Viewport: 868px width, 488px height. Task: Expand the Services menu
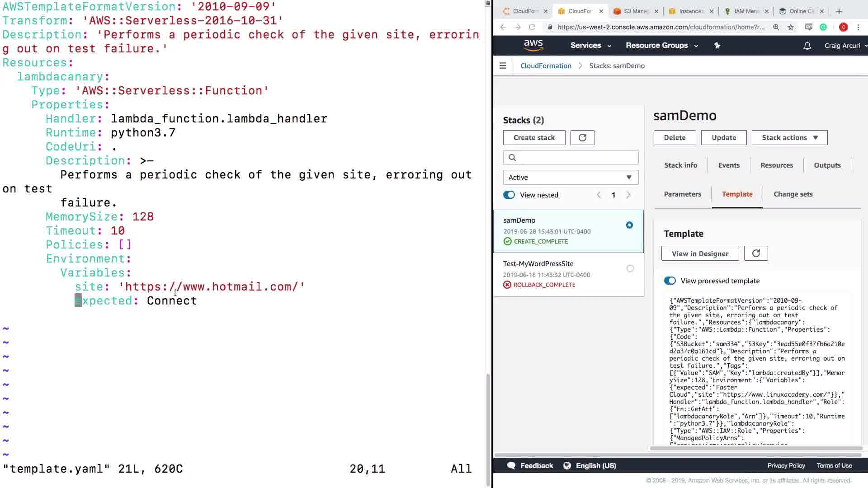pyautogui.click(x=590, y=45)
